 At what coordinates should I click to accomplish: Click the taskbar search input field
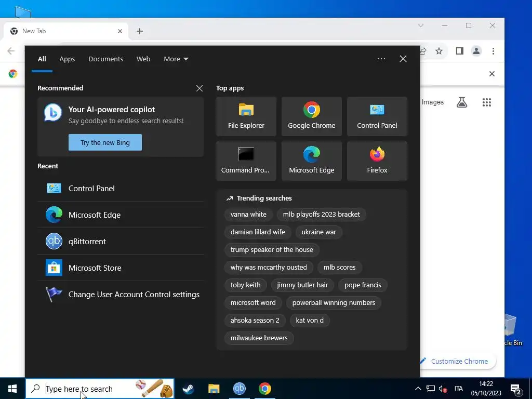point(99,389)
